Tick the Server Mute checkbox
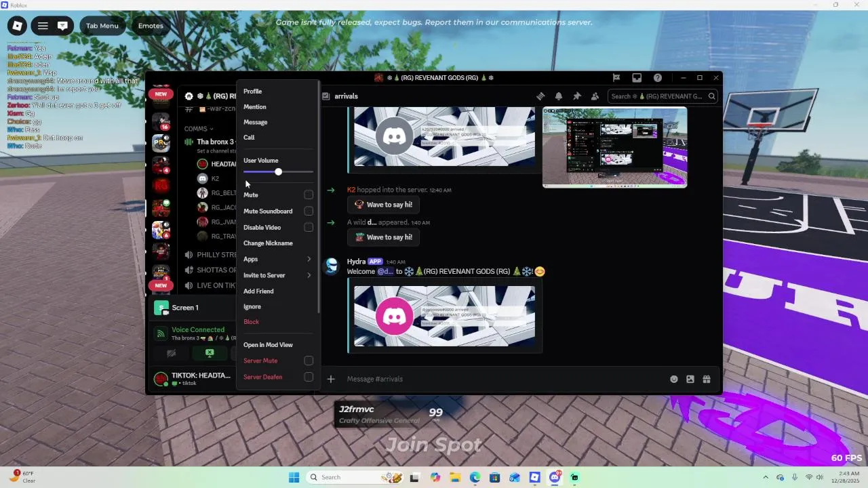Image resolution: width=868 pixels, height=488 pixels. [x=309, y=361]
